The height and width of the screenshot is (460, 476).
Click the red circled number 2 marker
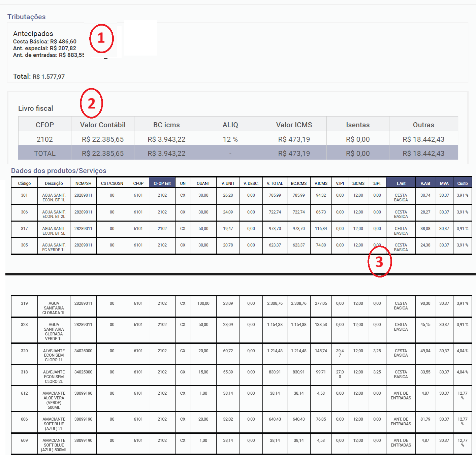(91, 103)
